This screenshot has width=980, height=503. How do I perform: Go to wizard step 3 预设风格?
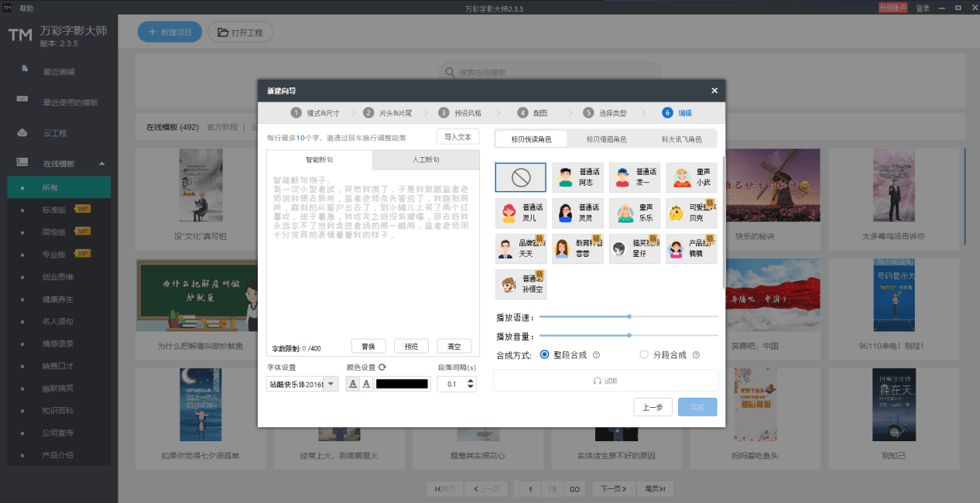click(459, 112)
